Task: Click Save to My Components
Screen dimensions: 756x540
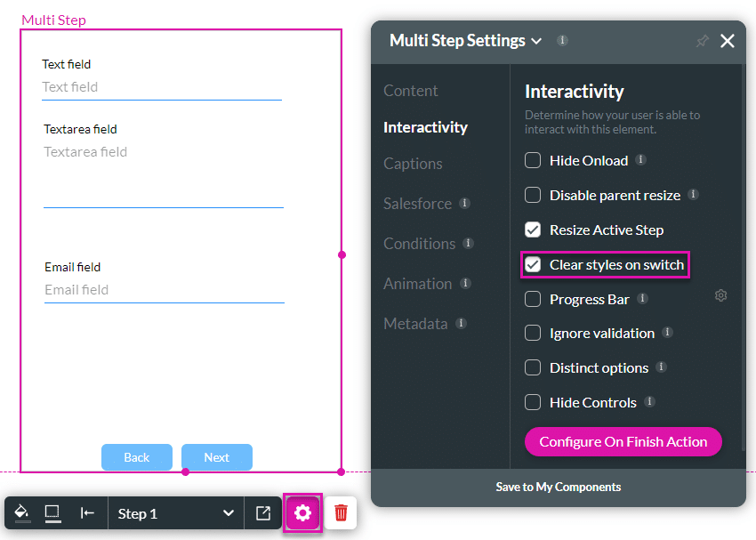Action: (x=558, y=487)
